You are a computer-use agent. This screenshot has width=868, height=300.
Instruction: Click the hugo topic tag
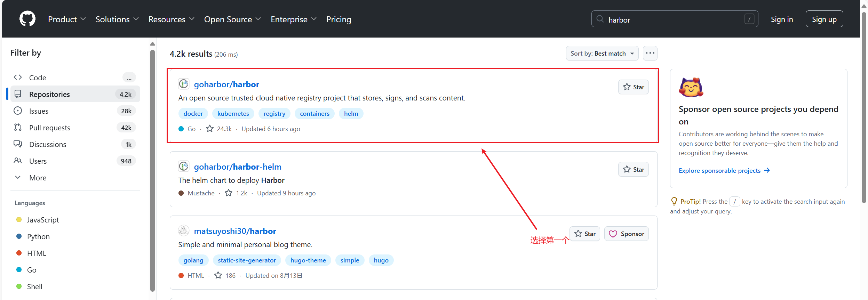coord(381,260)
